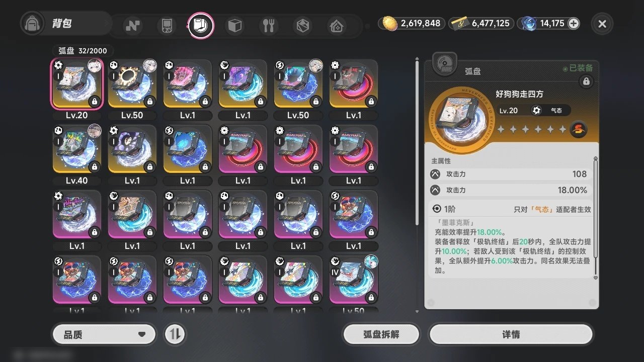Open 详情 details button
This screenshot has width=644, height=362.
pyautogui.click(x=511, y=334)
